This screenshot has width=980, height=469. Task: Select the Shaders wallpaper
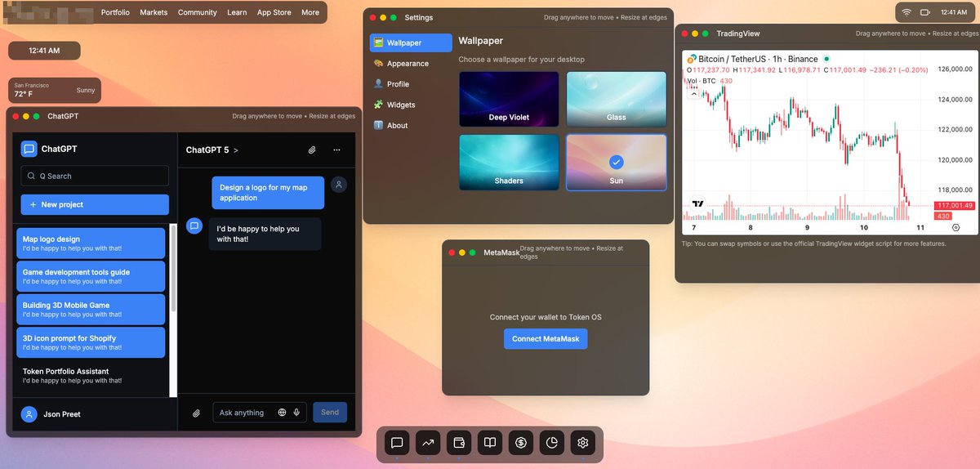(x=509, y=162)
